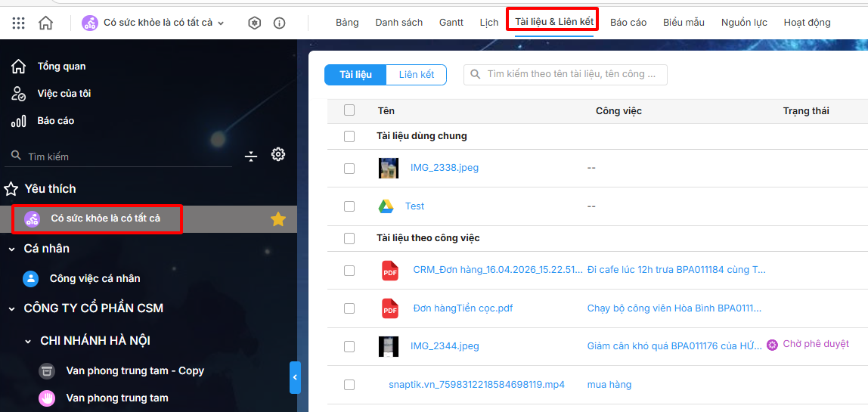Click the Yêu thích star outline icon
The height and width of the screenshot is (412, 868).
tap(11, 189)
